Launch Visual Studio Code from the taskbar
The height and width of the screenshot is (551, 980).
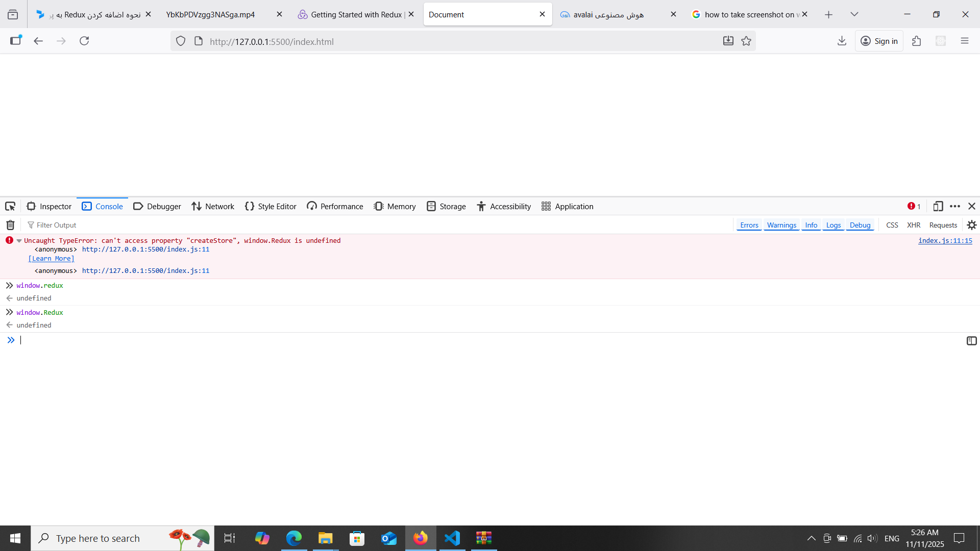[x=452, y=538]
